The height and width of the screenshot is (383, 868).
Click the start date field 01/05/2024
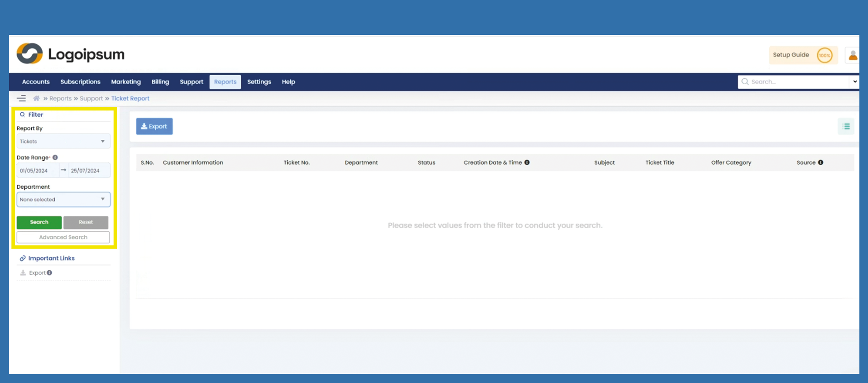point(37,171)
